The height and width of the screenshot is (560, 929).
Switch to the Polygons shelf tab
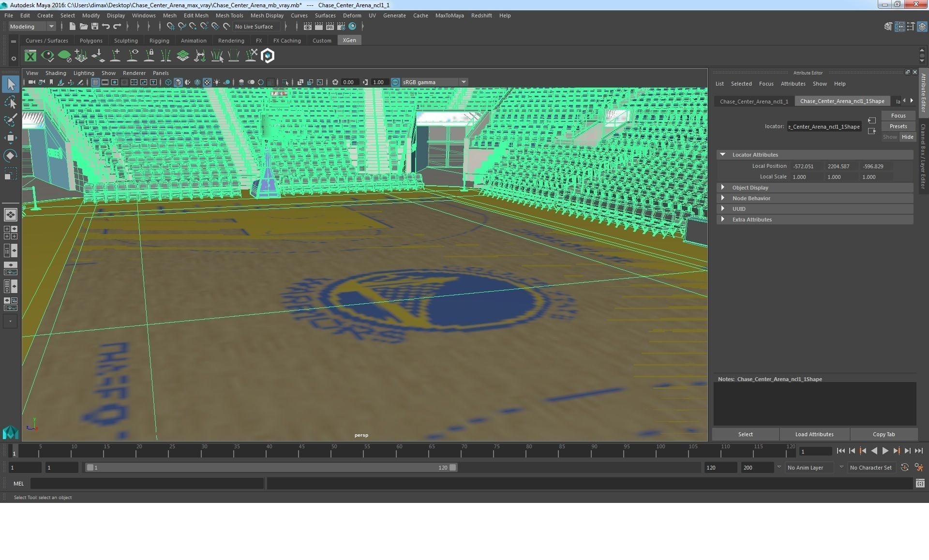(x=91, y=41)
